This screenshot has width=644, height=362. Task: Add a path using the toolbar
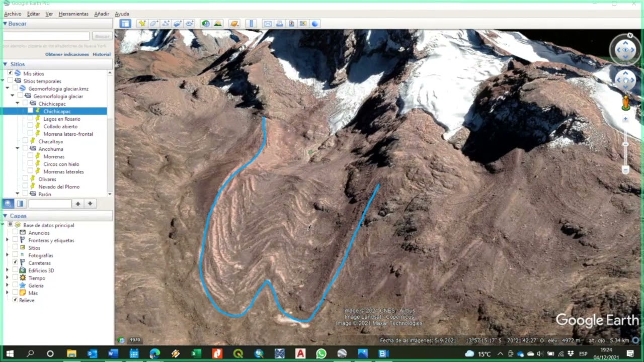[166, 24]
